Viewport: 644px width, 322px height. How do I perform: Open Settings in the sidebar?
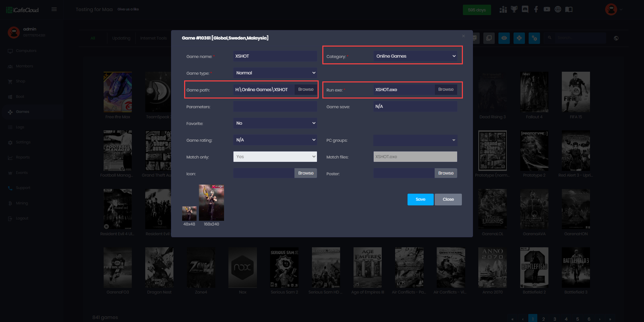point(23,142)
